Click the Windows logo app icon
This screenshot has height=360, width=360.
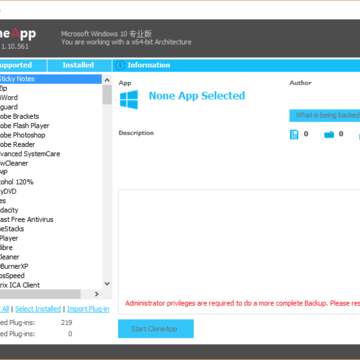point(129,100)
